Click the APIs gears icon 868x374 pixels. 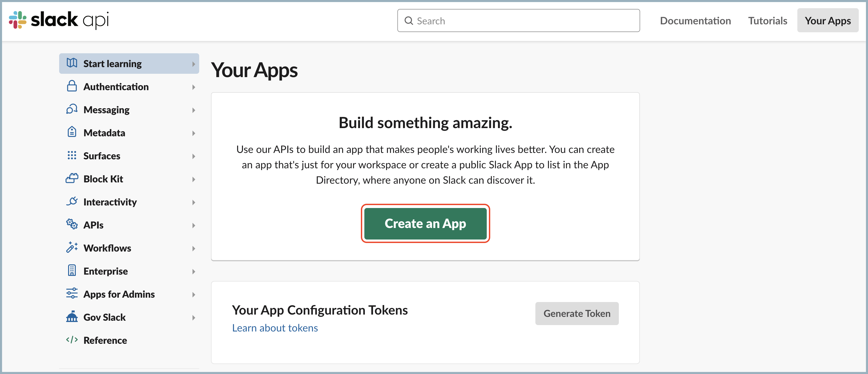coord(72,224)
